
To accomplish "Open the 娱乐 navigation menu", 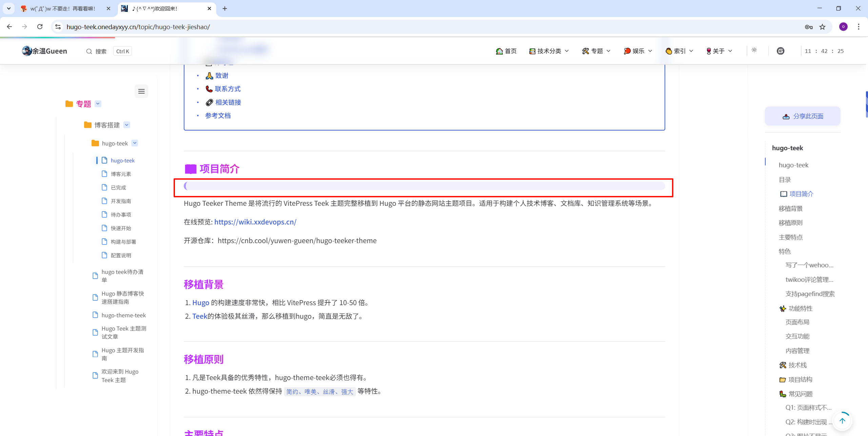I will [638, 51].
